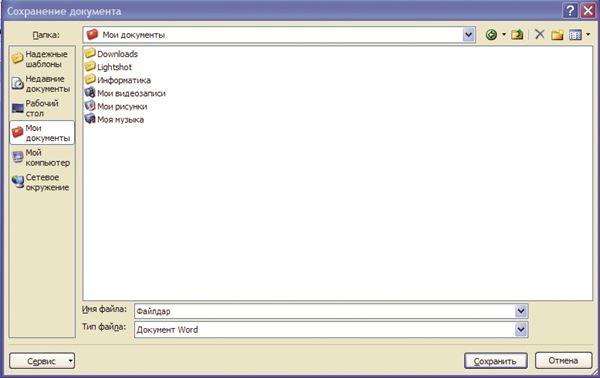Viewport: 600px width, 378px height.
Task: Select the Downloads folder icon
Action: [x=90, y=53]
